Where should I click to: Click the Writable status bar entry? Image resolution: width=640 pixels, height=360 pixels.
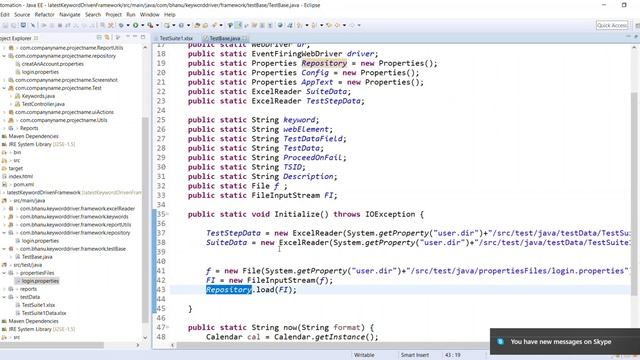364,355
